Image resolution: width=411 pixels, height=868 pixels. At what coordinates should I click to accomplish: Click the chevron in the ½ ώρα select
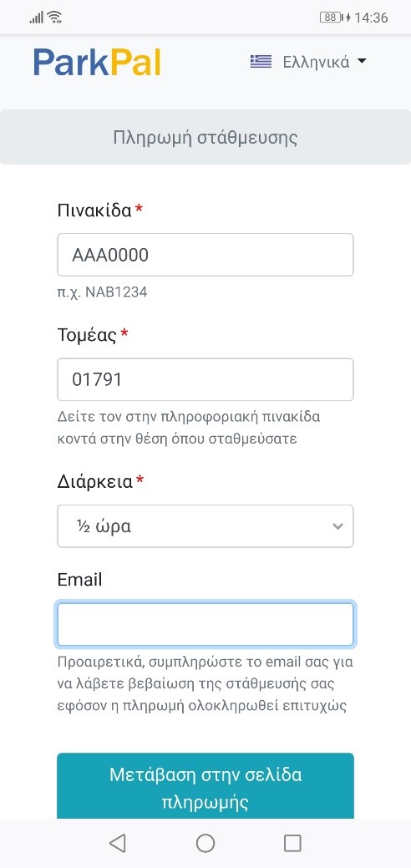[x=337, y=526]
